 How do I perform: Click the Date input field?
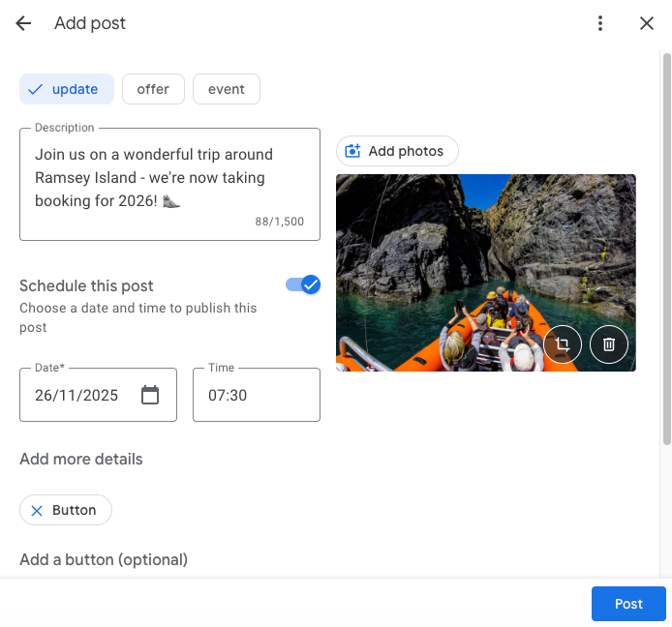click(77, 395)
